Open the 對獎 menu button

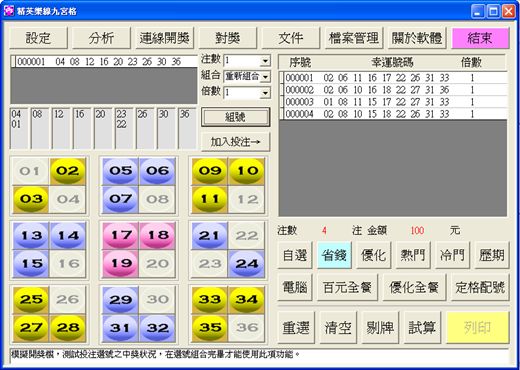(228, 38)
